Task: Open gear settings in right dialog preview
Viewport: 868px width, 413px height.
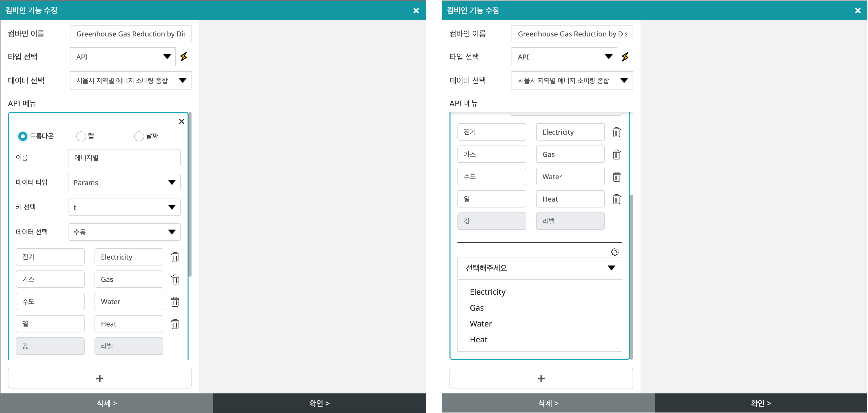Action: pos(615,252)
